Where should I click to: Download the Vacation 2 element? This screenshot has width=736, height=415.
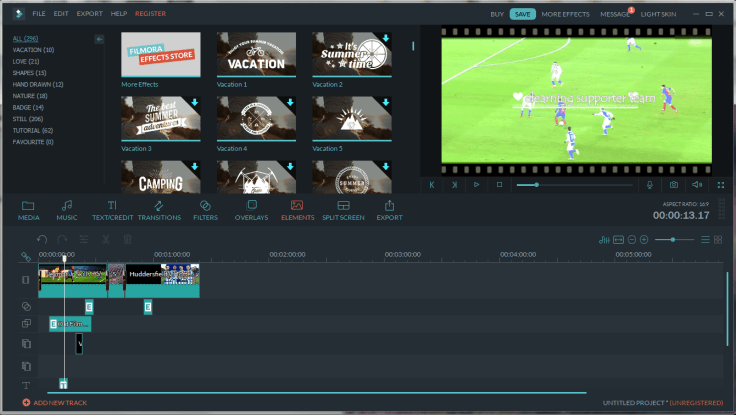386,38
